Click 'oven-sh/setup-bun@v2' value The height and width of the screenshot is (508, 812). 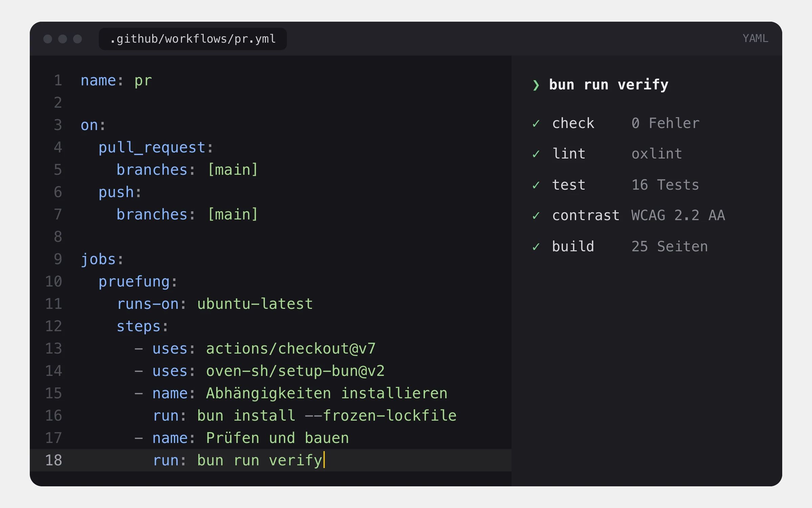pyautogui.click(x=295, y=371)
